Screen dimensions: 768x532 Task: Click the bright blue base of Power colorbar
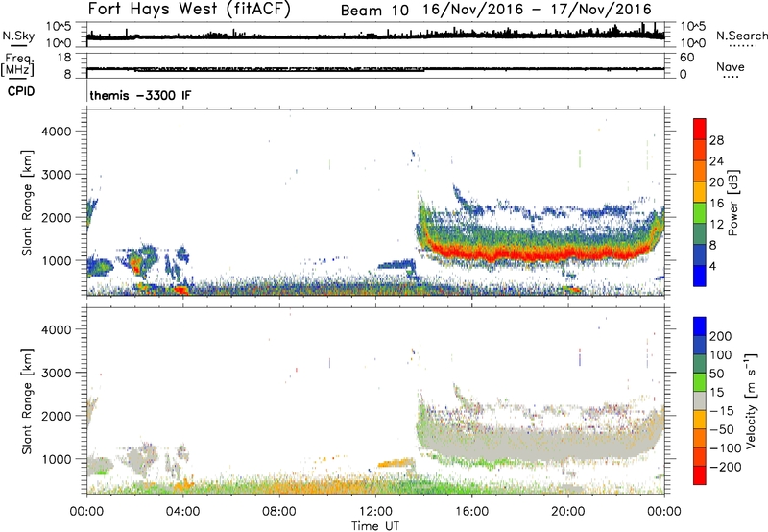(x=700, y=276)
